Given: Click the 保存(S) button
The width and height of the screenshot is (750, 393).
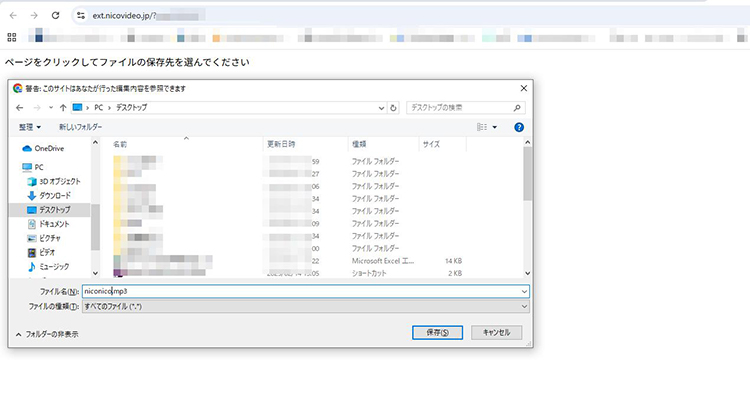Looking at the screenshot, I should pyautogui.click(x=437, y=332).
